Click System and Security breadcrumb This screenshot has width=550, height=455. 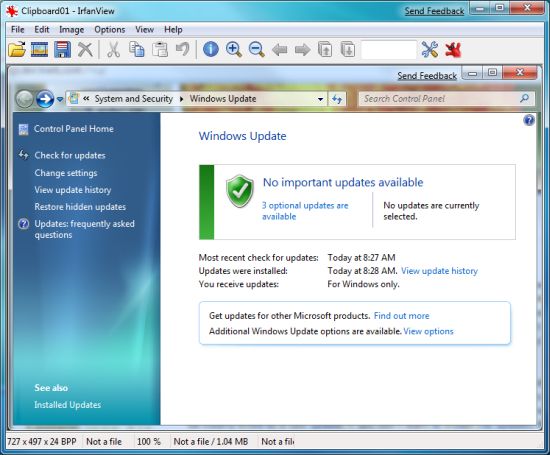pyautogui.click(x=134, y=99)
